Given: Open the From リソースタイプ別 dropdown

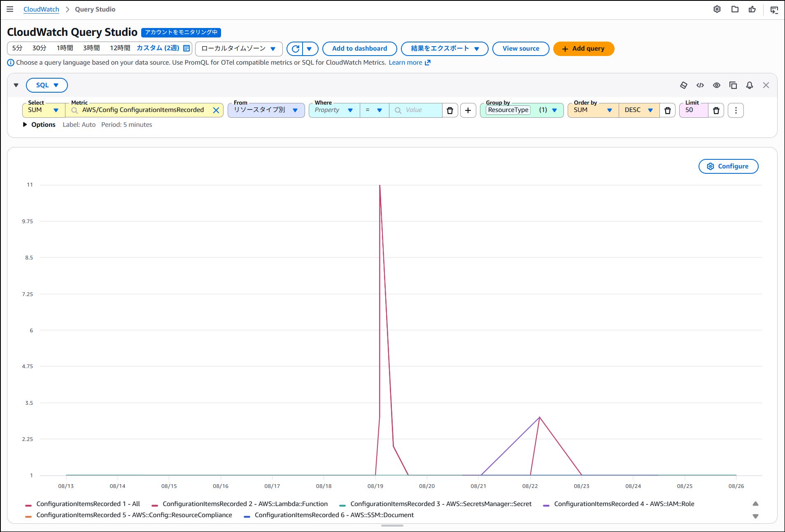Looking at the screenshot, I should [266, 110].
